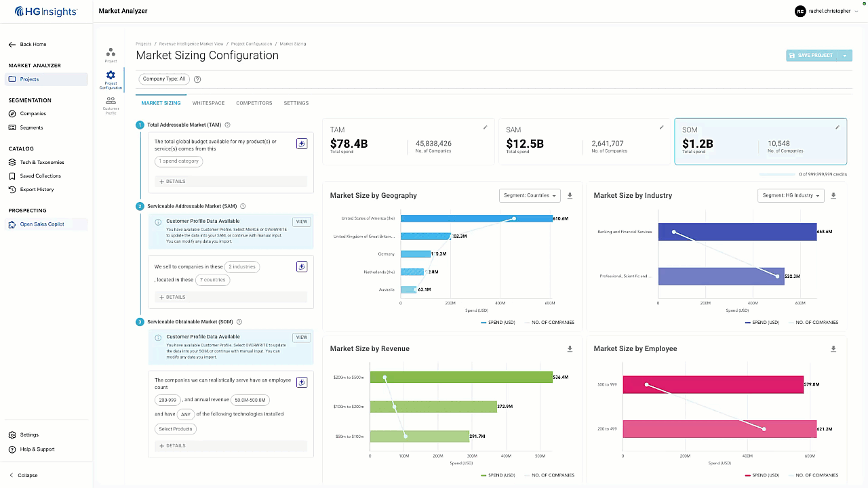The height and width of the screenshot is (488, 868).
Task: Click the credits usage progress bar
Action: pos(778,174)
